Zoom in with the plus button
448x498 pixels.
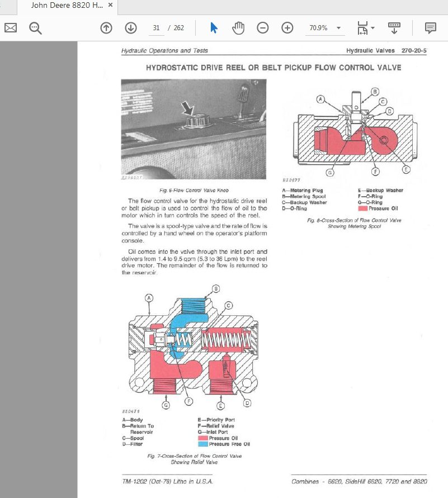[x=287, y=28]
